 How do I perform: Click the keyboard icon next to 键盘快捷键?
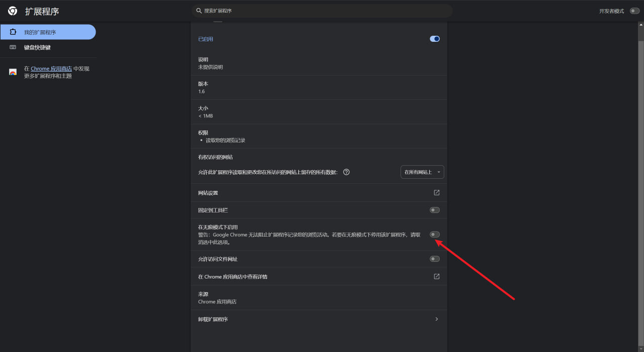click(x=13, y=47)
